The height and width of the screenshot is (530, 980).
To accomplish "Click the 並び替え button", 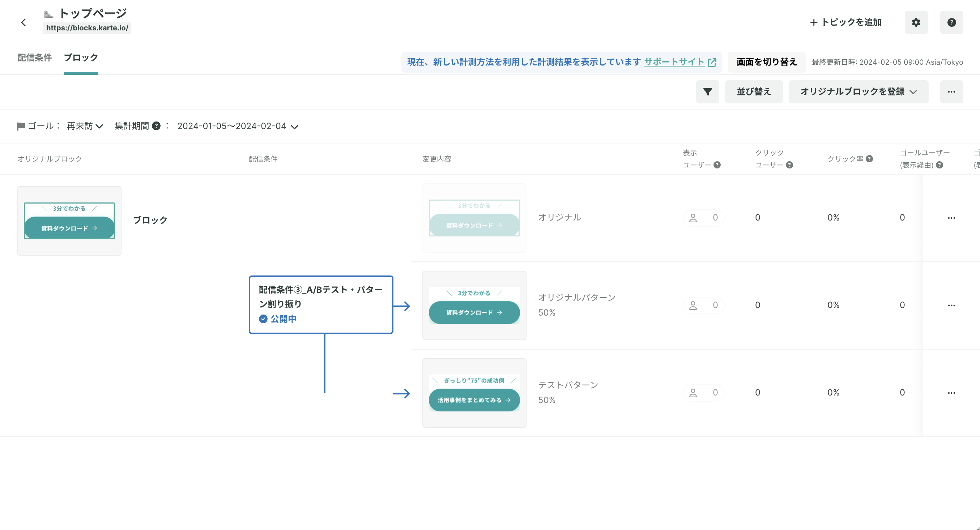I will 754,91.
